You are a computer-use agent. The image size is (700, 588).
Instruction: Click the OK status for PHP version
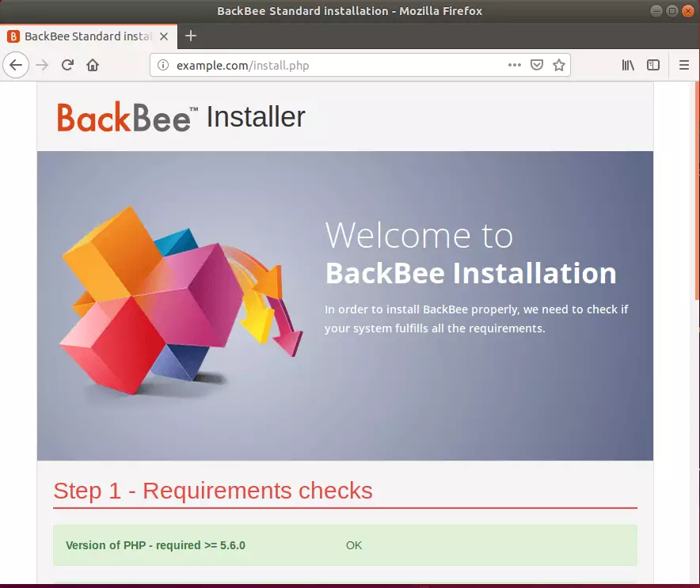click(354, 545)
